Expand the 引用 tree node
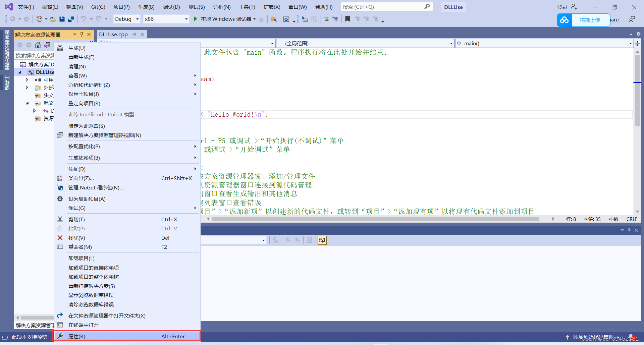Image resolution: width=644 pixels, height=345 pixels. coord(27,80)
